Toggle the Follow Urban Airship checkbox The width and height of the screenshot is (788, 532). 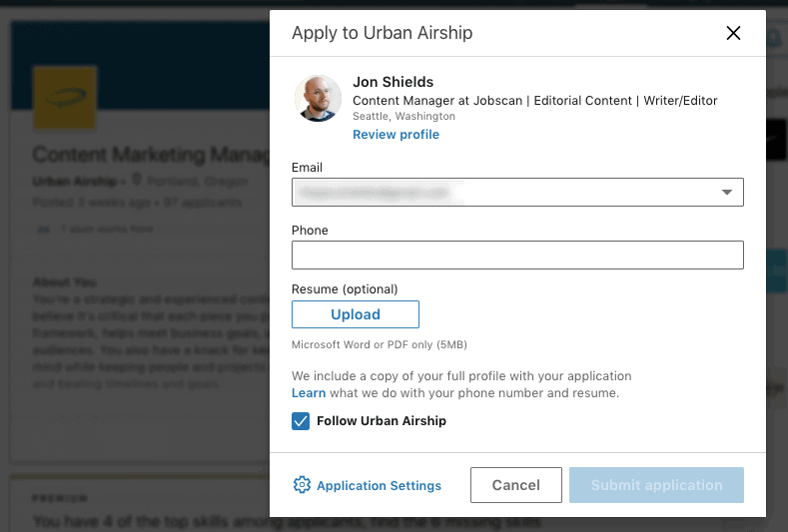[x=301, y=421]
